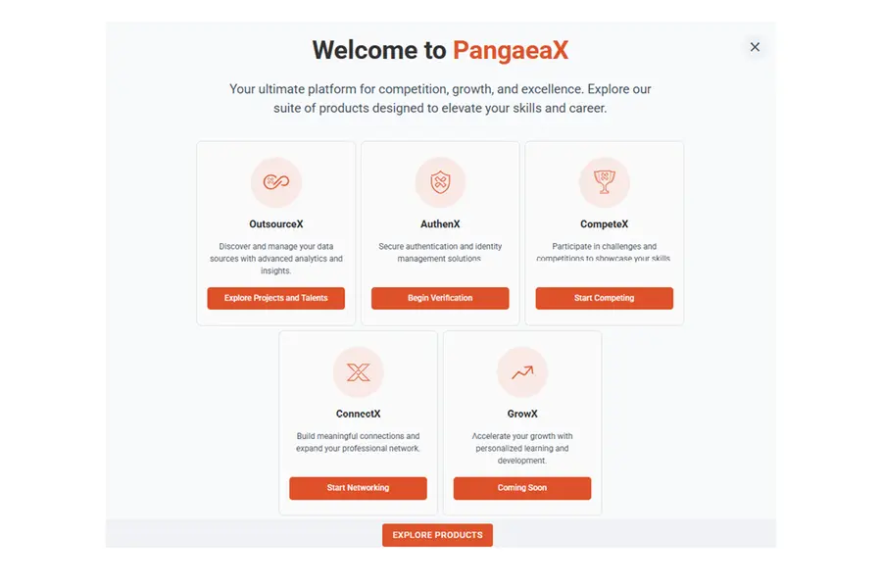Click the ConnectX card heading

pos(359,414)
